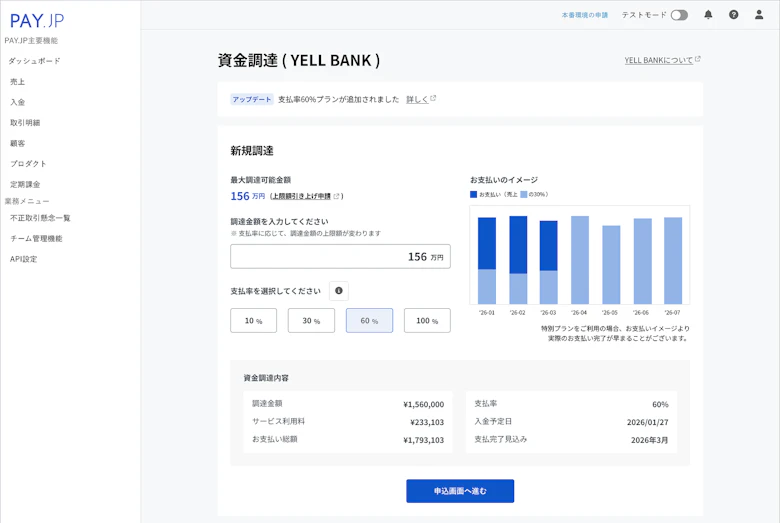Open API設定 in the sidebar
The image size is (780, 523).
click(x=23, y=259)
